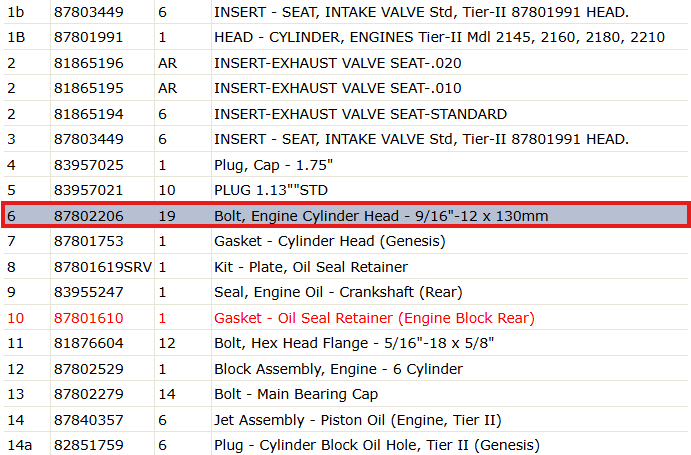Select Seal, Engine Oil - Crankshaft (Rear) row
Screen dimensions: 691x455
(346, 292)
